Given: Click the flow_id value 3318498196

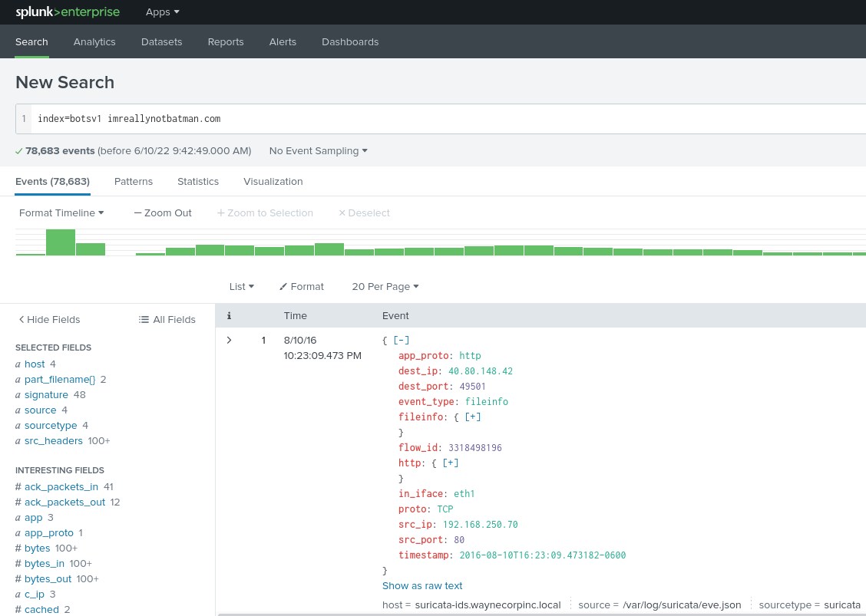Looking at the screenshot, I should pos(475,448).
